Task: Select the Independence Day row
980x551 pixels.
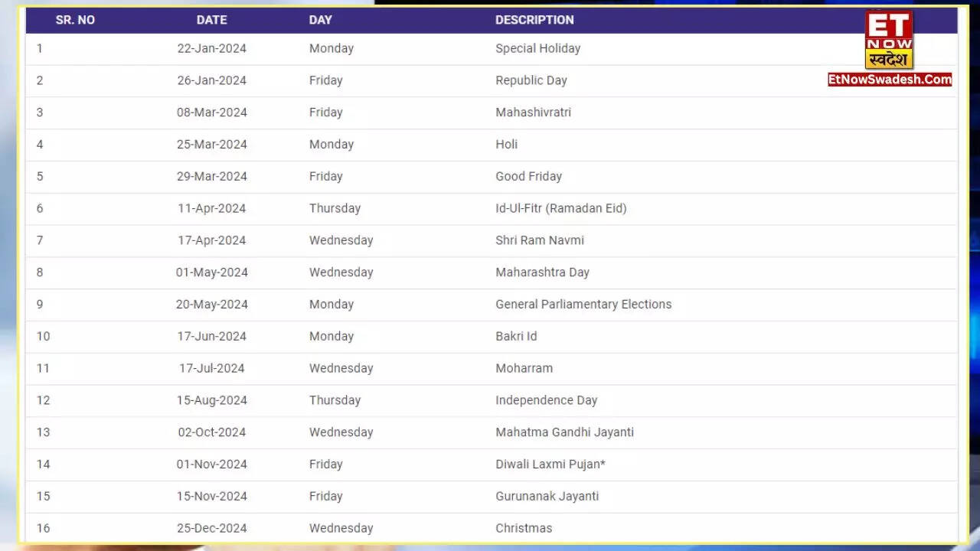Action: 546,400
